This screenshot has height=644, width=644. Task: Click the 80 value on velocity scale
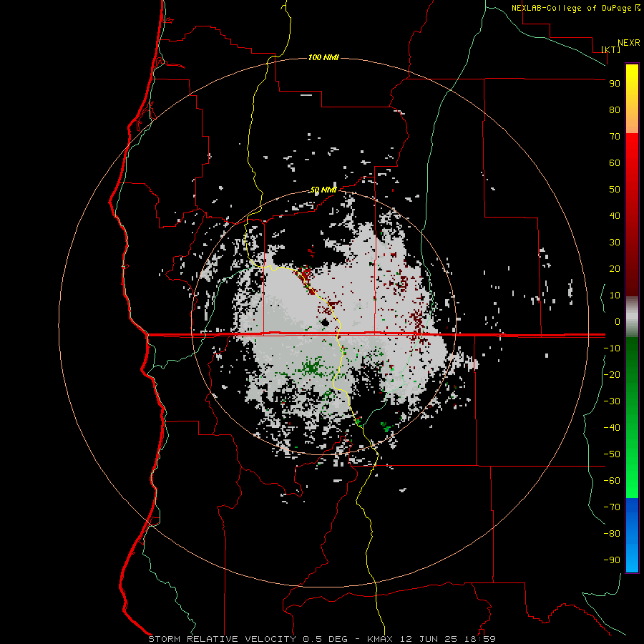615,110
